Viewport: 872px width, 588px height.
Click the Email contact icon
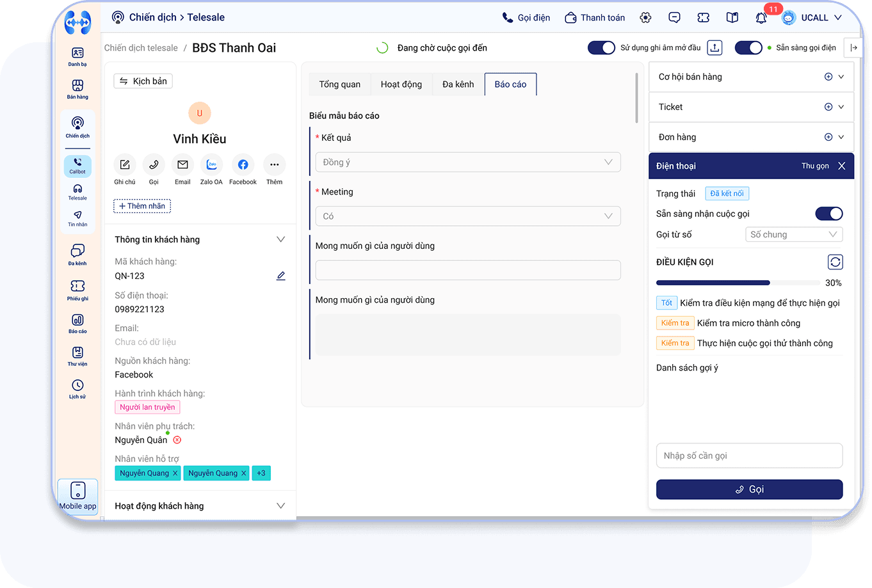pyautogui.click(x=182, y=165)
